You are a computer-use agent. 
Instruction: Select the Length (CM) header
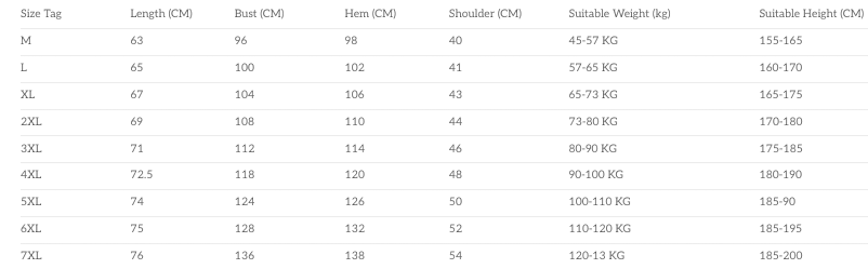(x=161, y=14)
